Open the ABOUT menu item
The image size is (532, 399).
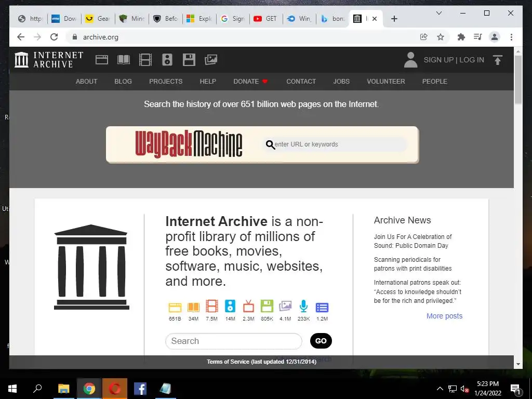tap(87, 82)
